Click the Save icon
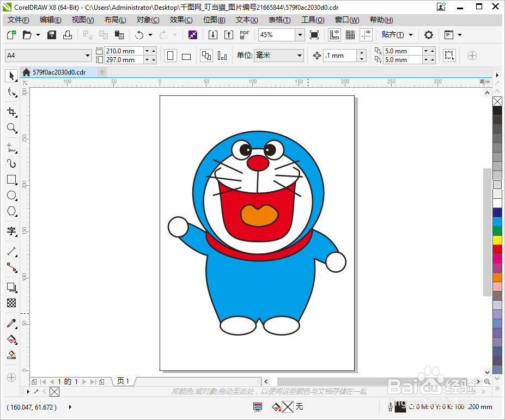The image size is (505, 420). 52,35
